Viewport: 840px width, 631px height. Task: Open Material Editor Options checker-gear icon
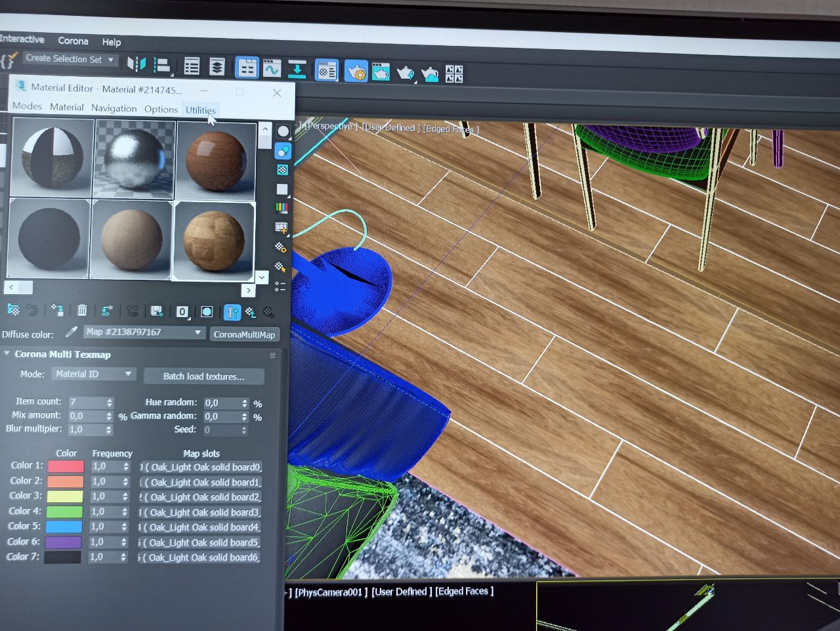pos(281,248)
